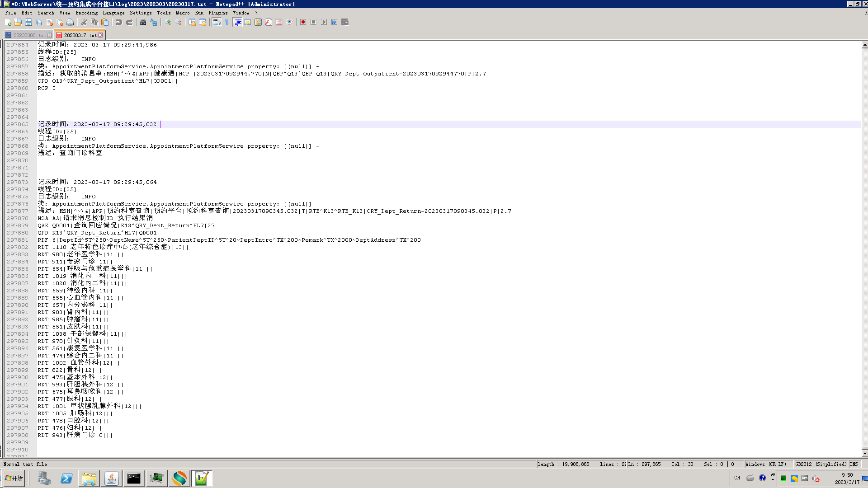The width and height of the screenshot is (868, 488).
Task: Click the GB2312 (Simplified) encoding status field
Action: pyautogui.click(x=821, y=464)
